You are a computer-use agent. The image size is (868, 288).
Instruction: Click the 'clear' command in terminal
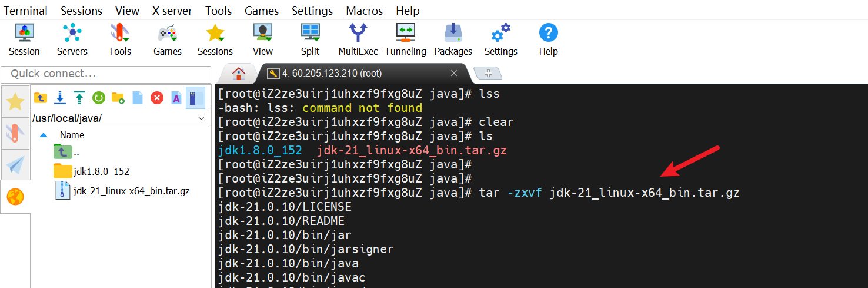click(496, 122)
